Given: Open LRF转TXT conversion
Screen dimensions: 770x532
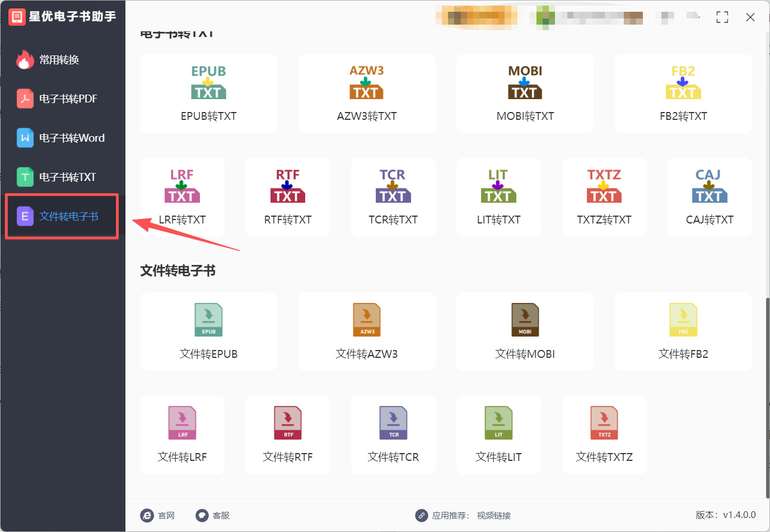Looking at the screenshot, I should pyautogui.click(x=182, y=197).
